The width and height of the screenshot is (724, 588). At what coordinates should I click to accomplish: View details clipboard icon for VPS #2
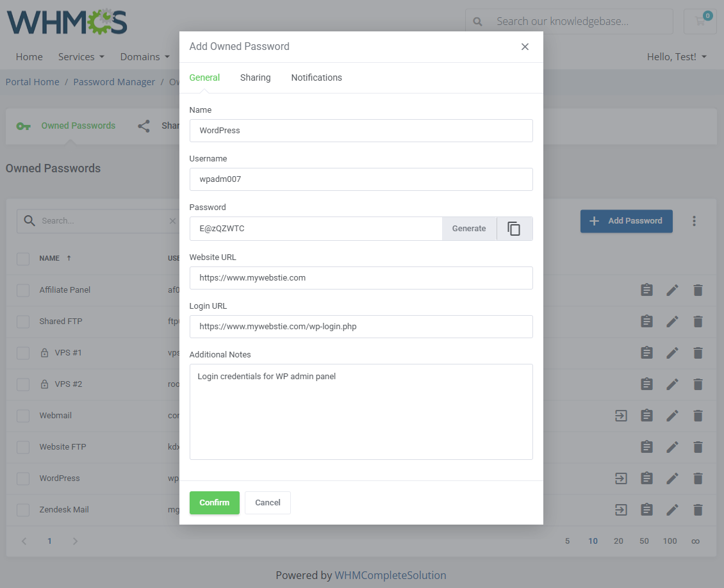(x=647, y=384)
